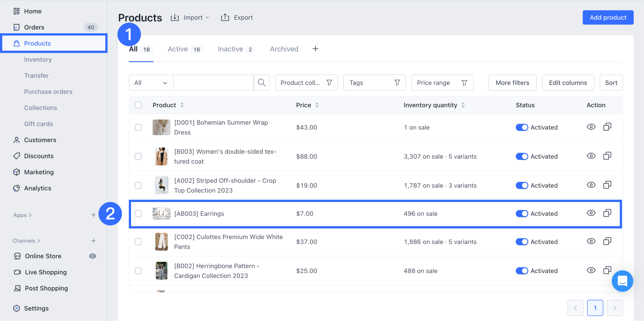Duplicate the Bohemian Summer Wrap Dress product
The image size is (644, 321).
[607, 127]
